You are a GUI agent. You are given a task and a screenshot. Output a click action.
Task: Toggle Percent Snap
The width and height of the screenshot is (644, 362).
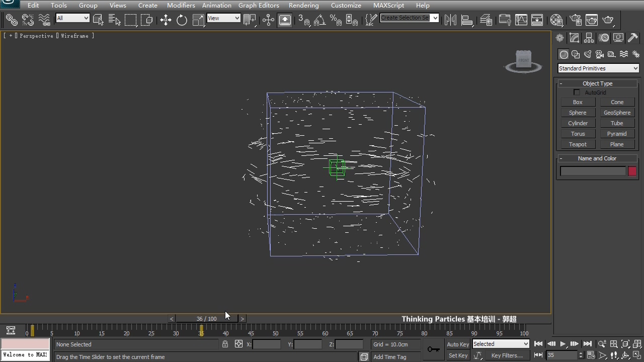coord(336,20)
